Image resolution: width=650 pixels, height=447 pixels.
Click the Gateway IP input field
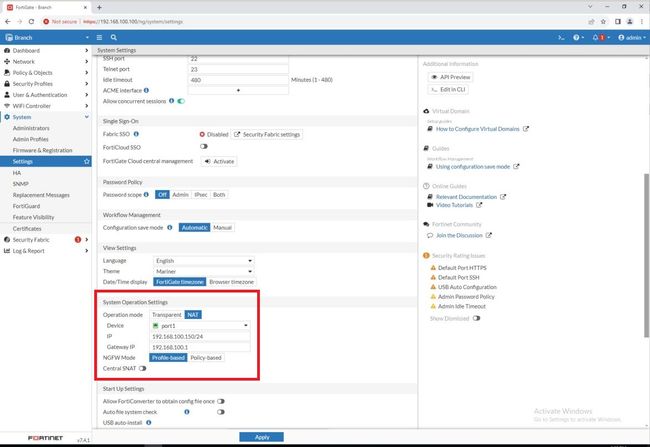pyautogui.click(x=200, y=347)
